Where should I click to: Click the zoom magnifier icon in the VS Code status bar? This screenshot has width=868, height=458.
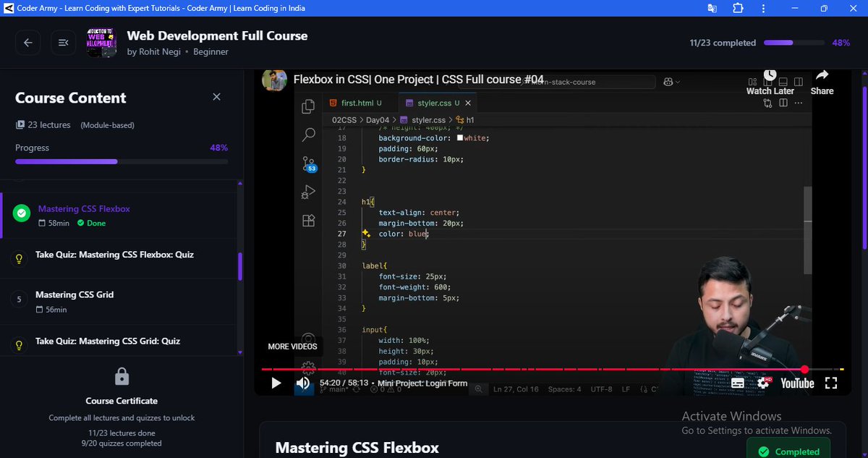pyautogui.click(x=478, y=389)
